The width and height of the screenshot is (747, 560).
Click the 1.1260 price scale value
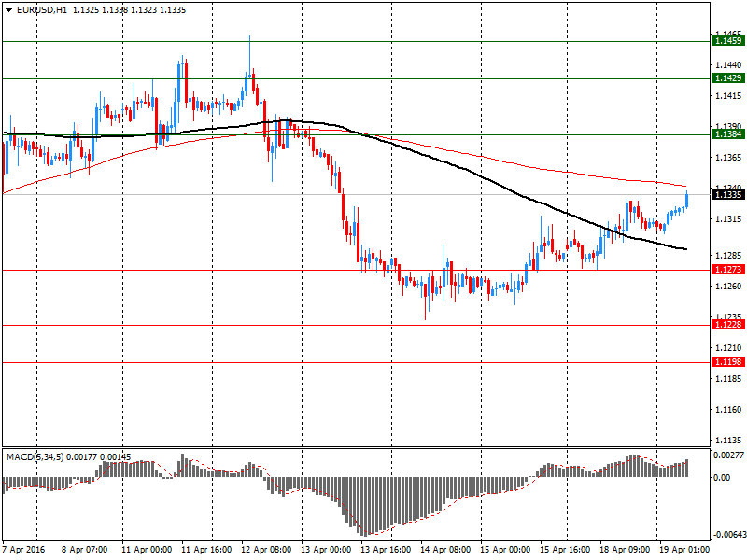tap(728, 286)
